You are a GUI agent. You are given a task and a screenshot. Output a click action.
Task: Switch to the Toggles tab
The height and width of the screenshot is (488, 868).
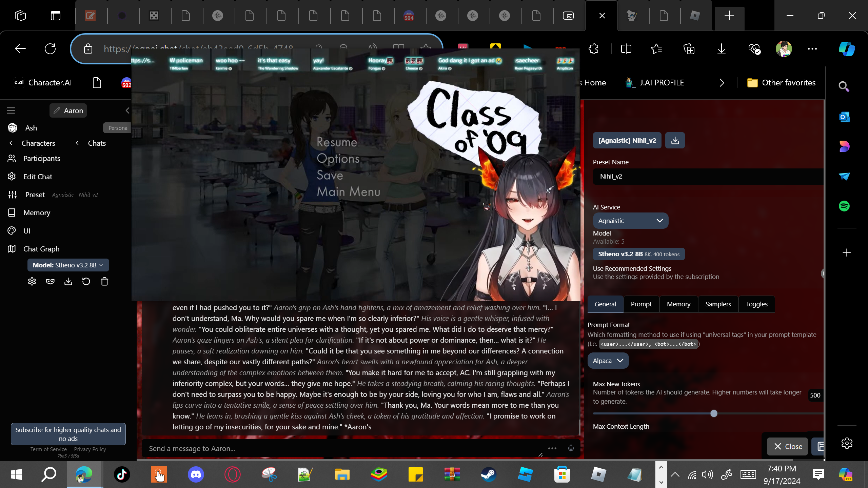click(x=756, y=304)
